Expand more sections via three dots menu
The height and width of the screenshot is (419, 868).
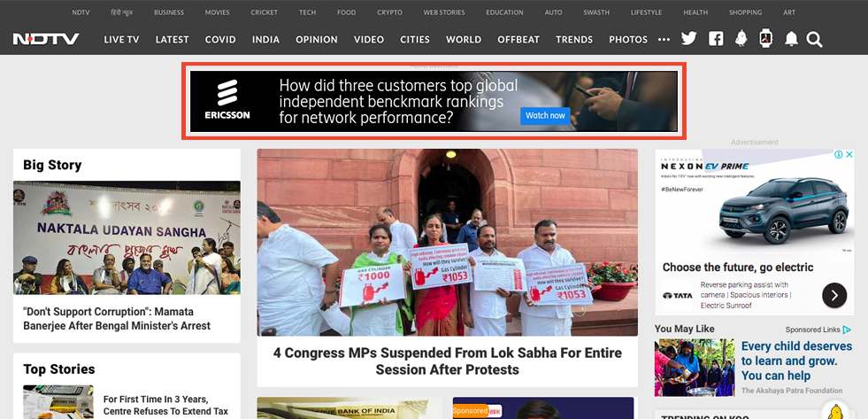point(664,39)
